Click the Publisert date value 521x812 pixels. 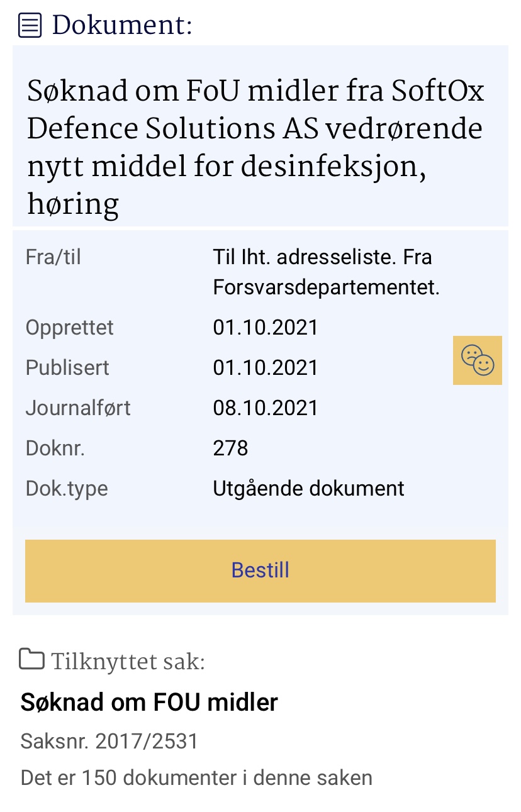click(266, 367)
